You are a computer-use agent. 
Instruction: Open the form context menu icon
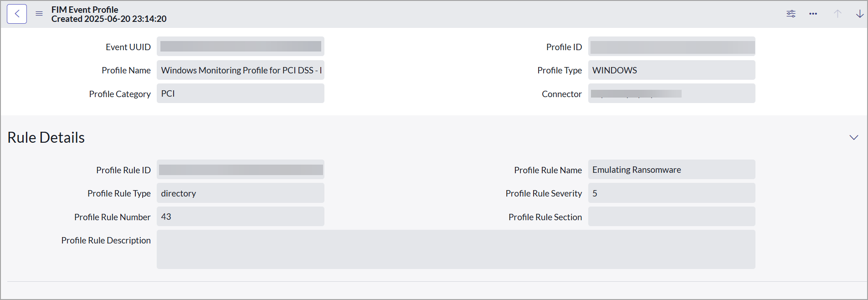coord(39,14)
